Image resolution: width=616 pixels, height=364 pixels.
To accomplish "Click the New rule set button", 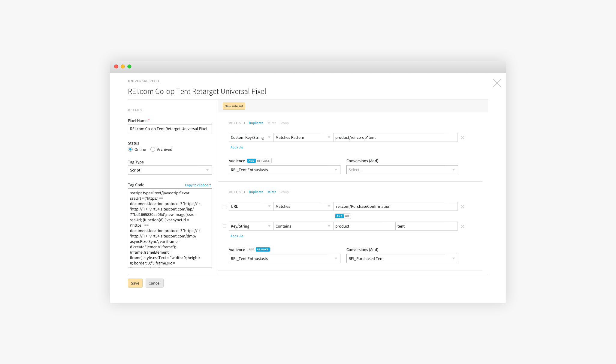I will coord(234,106).
